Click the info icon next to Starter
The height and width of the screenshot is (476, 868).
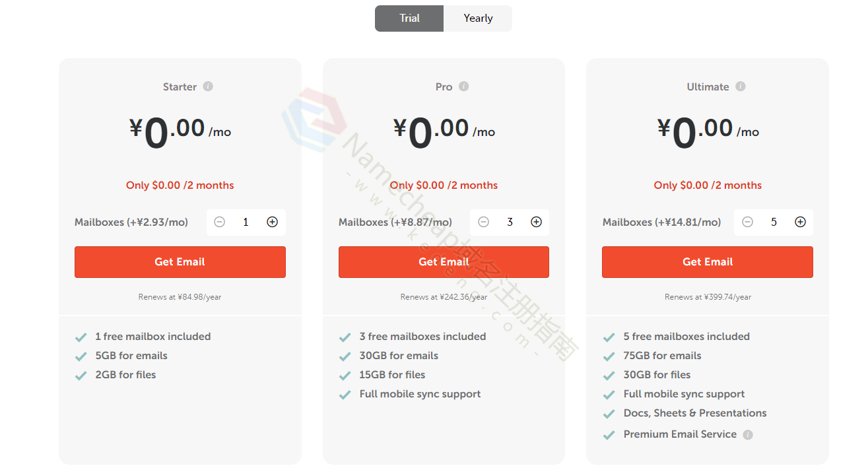[208, 86]
